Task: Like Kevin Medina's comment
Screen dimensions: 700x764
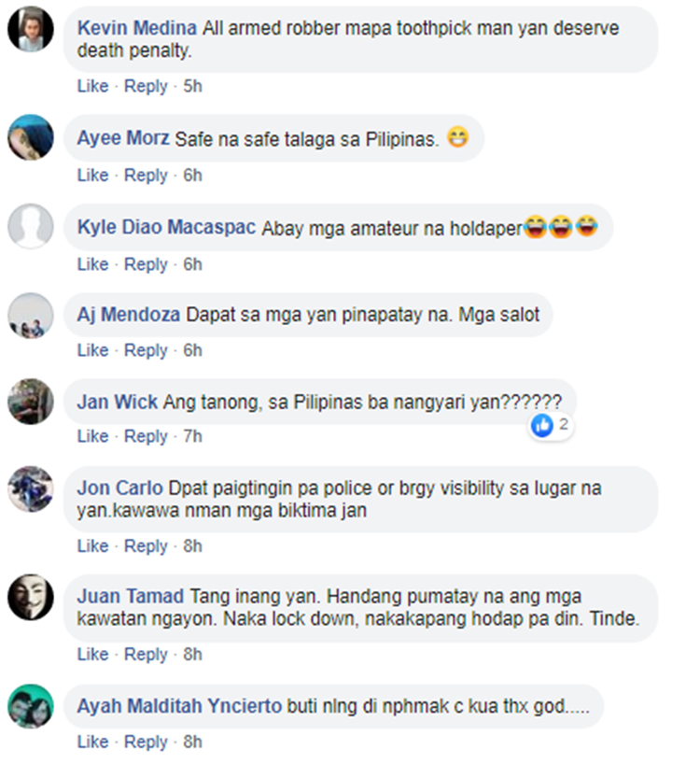Action: pos(92,86)
